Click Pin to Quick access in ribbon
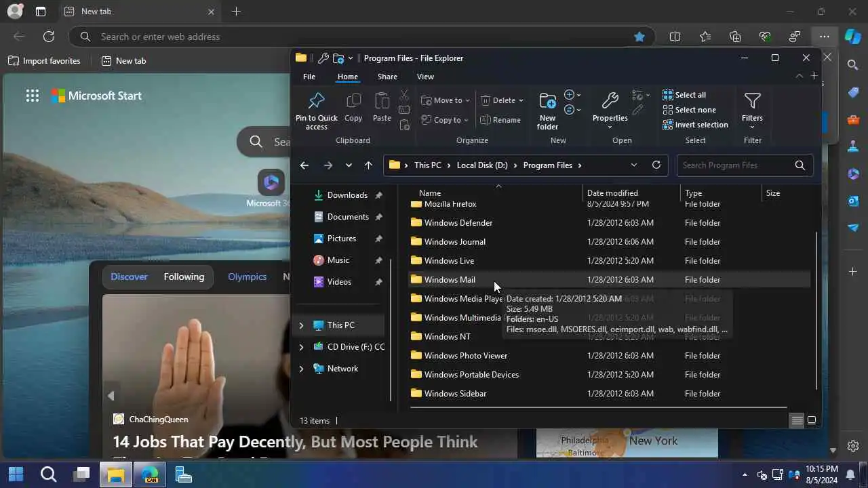 click(x=316, y=111)
